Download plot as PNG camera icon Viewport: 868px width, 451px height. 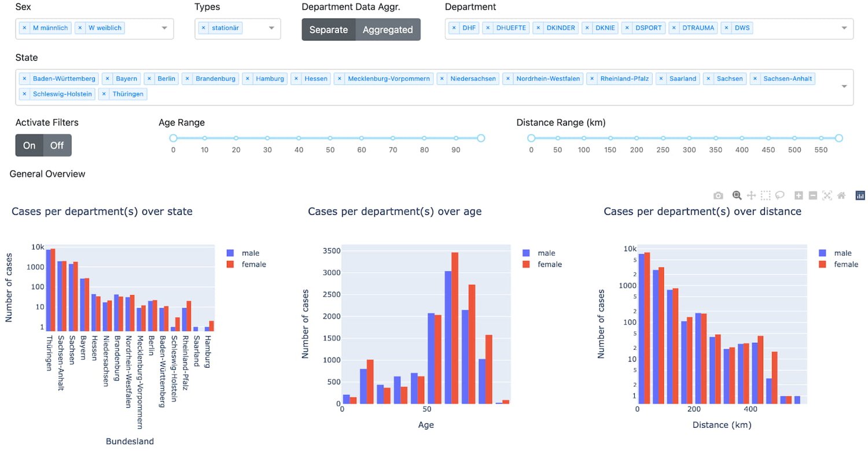718,195
